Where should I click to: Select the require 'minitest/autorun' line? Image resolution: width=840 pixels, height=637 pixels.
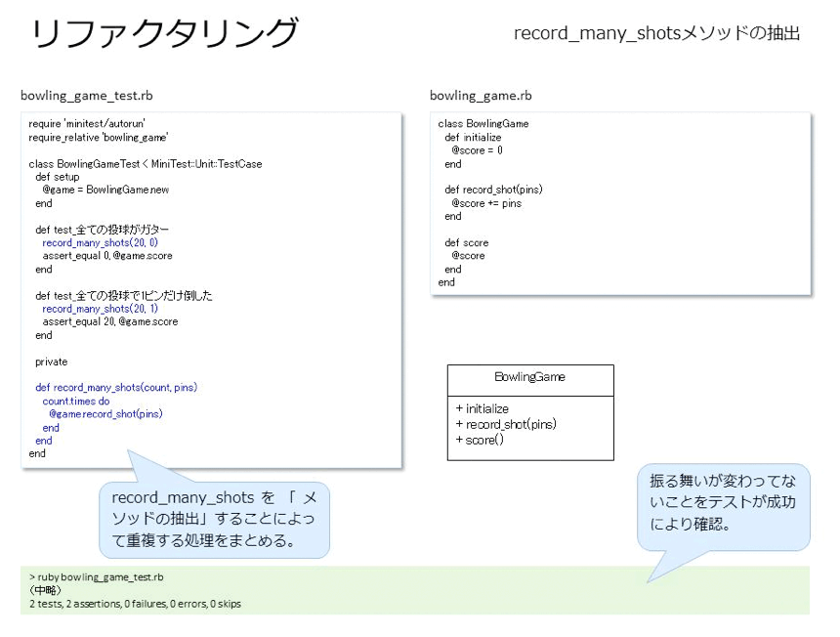tap(87, 124)
